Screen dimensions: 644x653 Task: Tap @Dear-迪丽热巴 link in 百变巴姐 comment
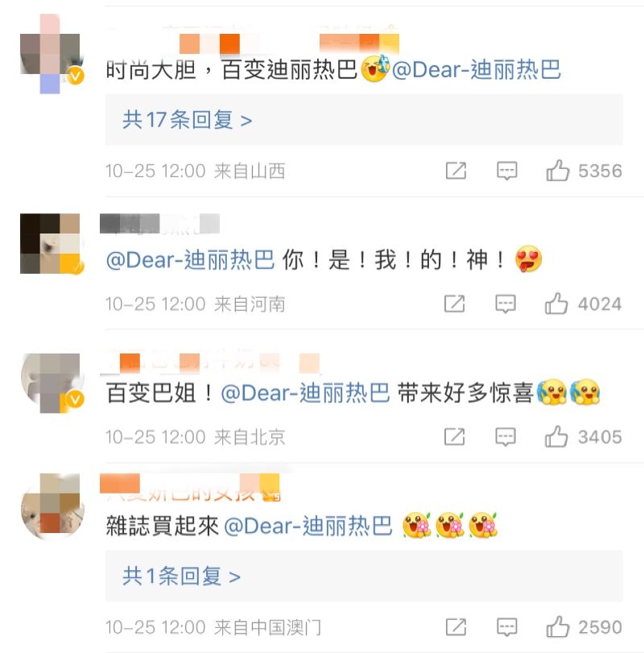(x=306, y=393)
